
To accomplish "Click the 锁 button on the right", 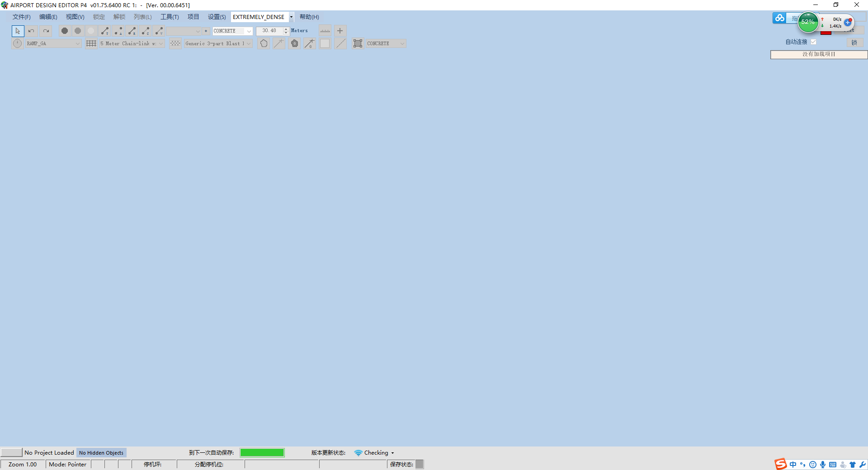I will 854,42.
